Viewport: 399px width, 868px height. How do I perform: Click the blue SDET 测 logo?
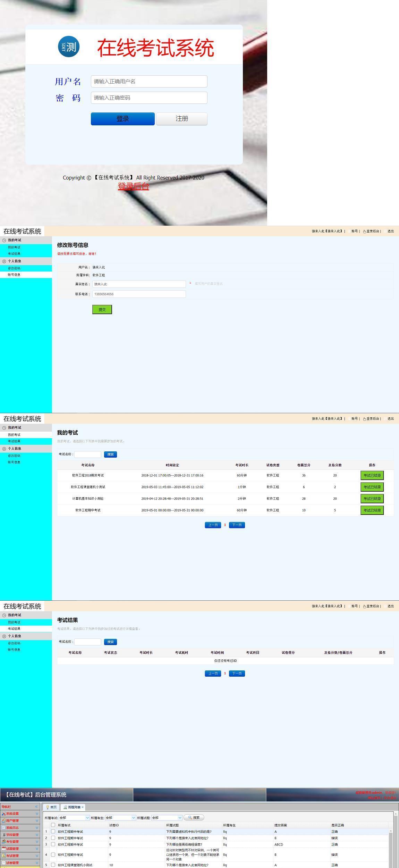coord(69,47)
